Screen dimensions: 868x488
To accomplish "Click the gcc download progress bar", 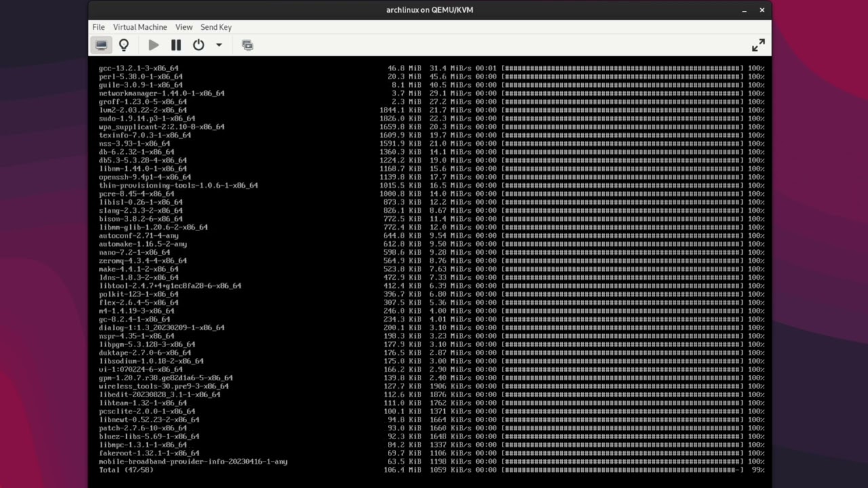I will [623, 68].
